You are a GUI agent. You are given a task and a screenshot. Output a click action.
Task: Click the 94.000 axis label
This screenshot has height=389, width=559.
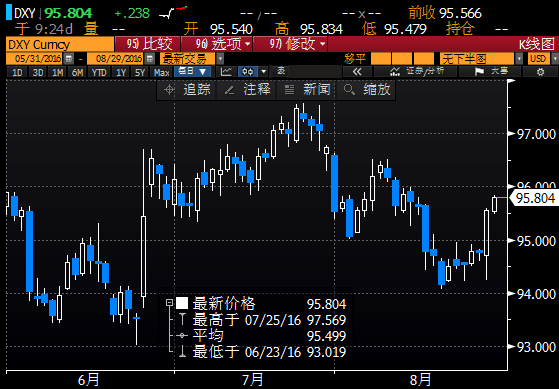(x=536, y=294)
